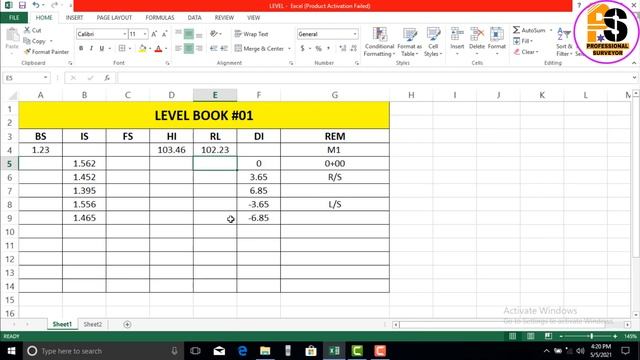
Task: Click the Align Left icon
Action: [x=178, y=48]
